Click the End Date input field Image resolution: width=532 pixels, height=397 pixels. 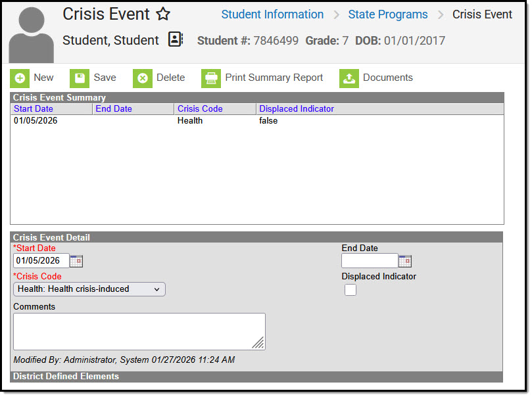point(370,262)
